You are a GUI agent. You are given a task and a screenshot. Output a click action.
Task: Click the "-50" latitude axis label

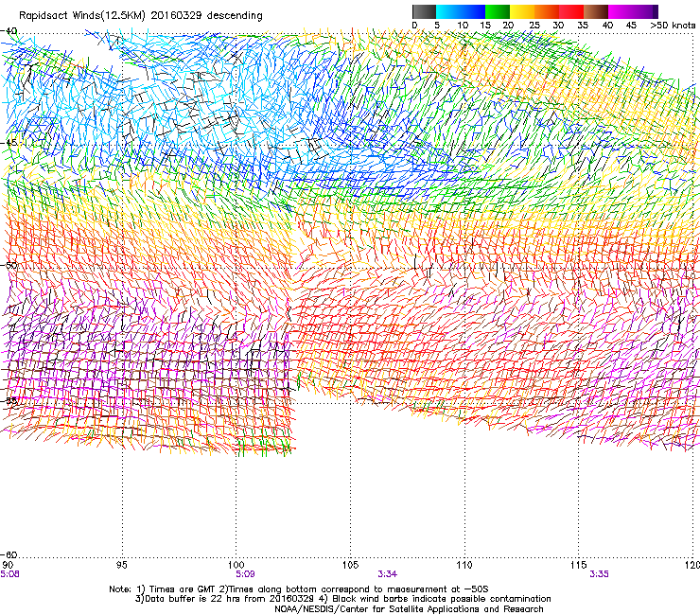pos(9,265)
